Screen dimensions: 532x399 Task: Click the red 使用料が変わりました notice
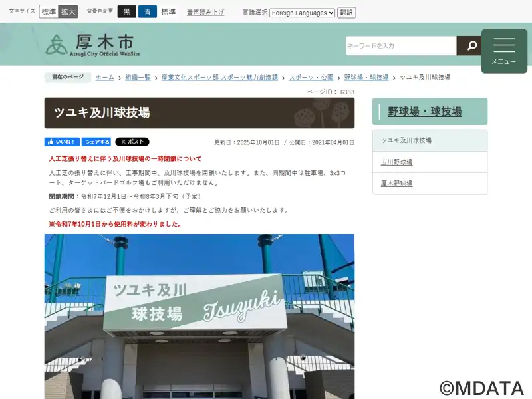(x=115, y=224)
